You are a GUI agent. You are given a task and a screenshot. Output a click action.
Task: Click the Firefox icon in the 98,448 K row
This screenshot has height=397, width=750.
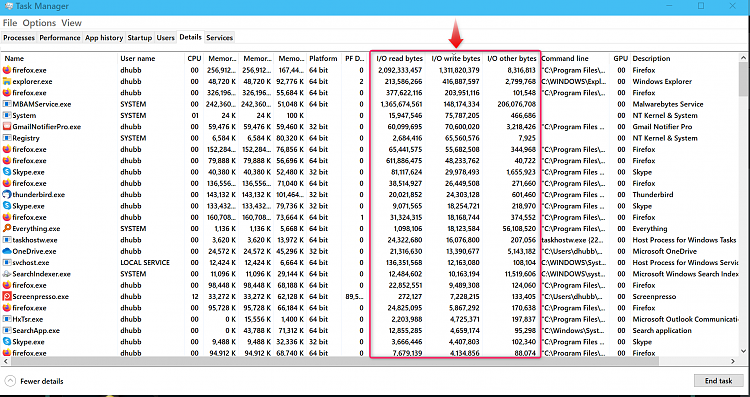pyautogui.click(x=7, y=285)
